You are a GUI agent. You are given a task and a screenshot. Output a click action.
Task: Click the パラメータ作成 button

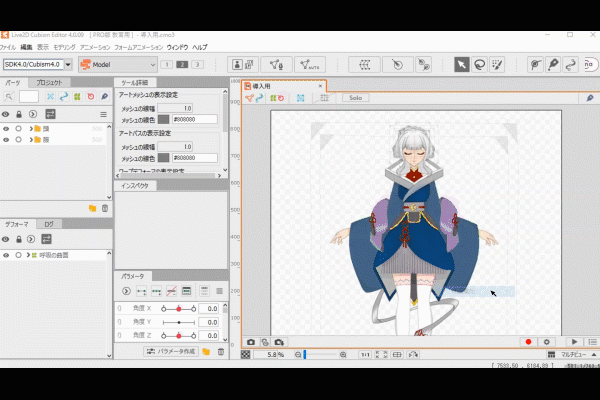click(171, 351)
